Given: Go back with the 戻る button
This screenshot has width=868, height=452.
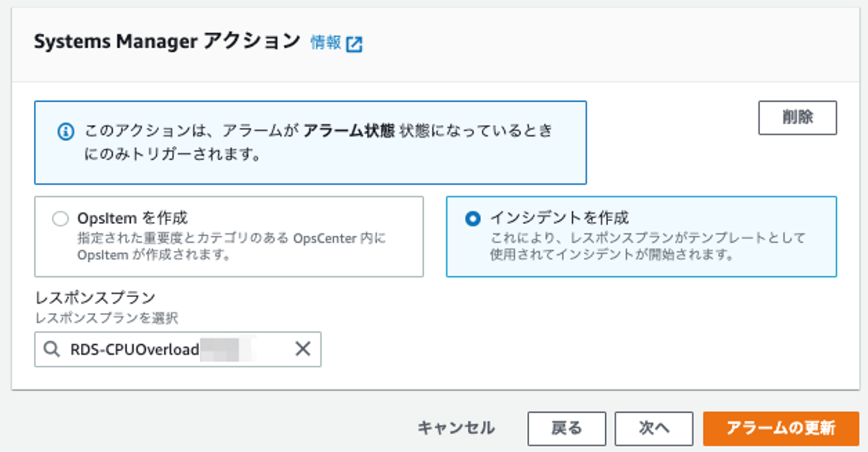Looking at the screenshot, I should pos(567,428).
